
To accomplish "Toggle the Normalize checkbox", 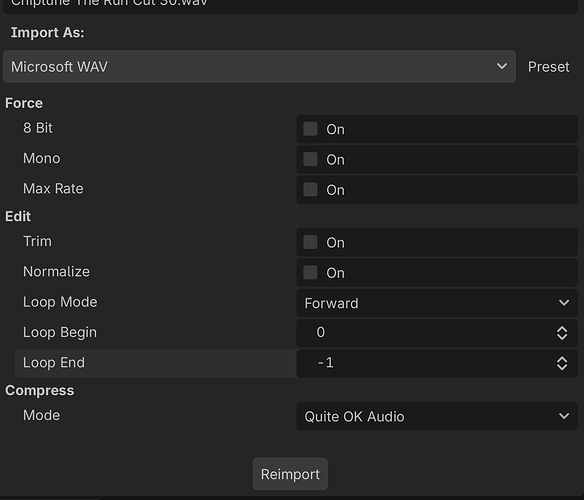I will click(310, 273).
